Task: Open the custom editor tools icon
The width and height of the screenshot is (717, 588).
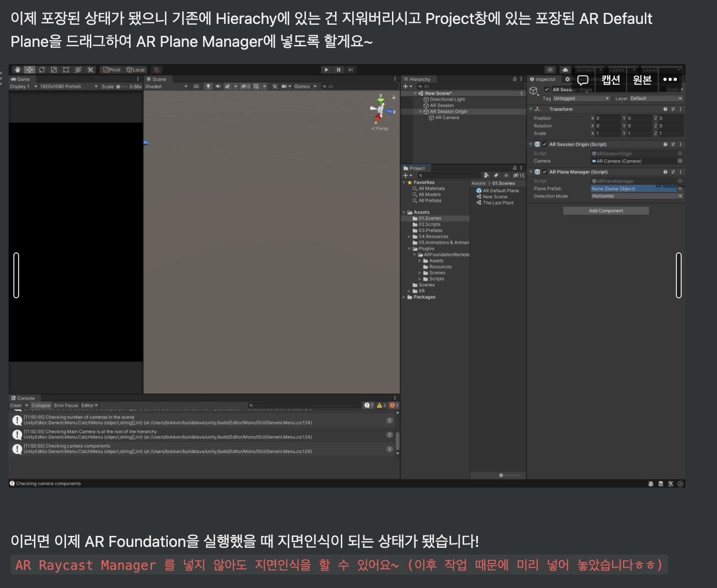Action: [x=90, y=70]
